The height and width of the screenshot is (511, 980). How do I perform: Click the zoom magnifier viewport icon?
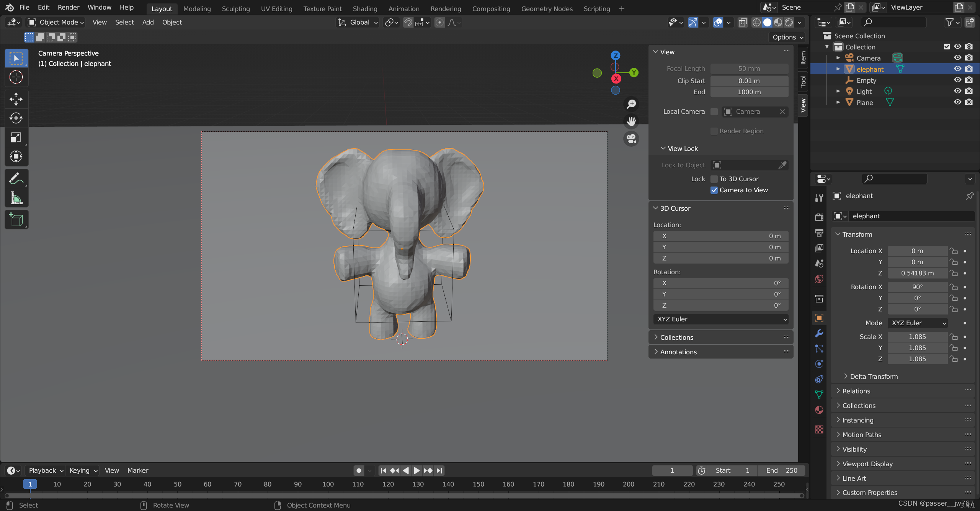pos(631,104)
